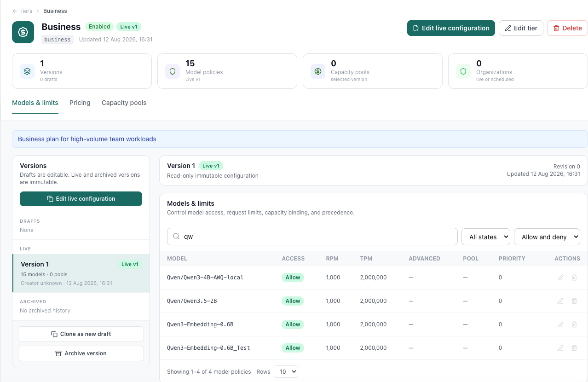
Task: Open the Capacity pools tab
Action: click(124, 103)
